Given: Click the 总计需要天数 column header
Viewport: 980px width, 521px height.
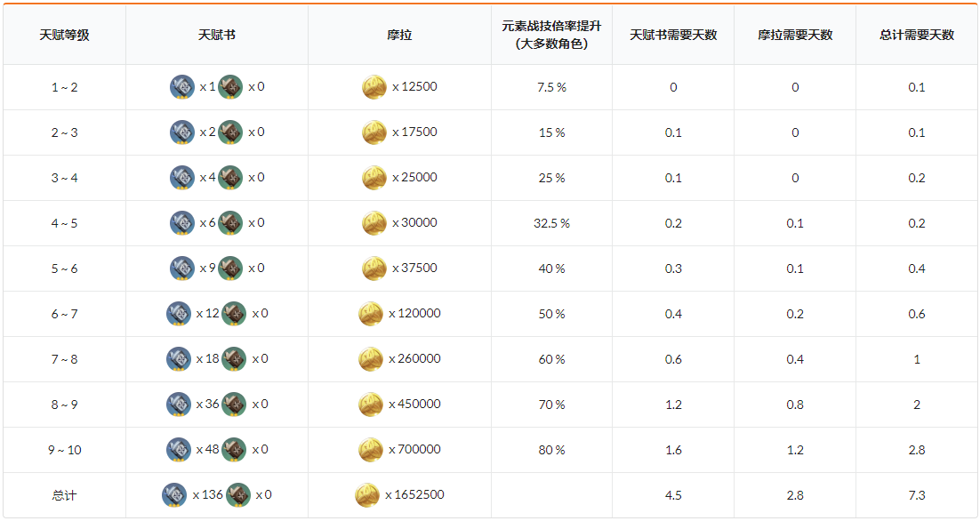Looking at the screenshot, I should tap(917, 35).
